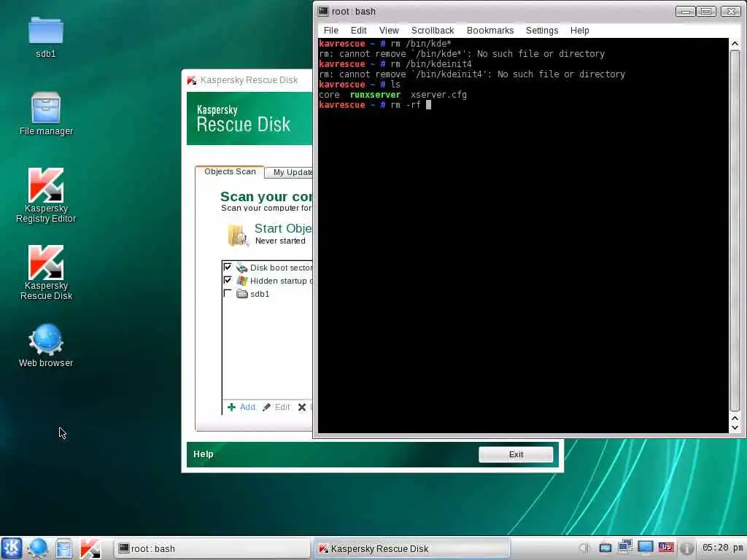This screenshot has height=560, width=747.
Task: Click the Never started status text
Action: (x=280, y=241)
